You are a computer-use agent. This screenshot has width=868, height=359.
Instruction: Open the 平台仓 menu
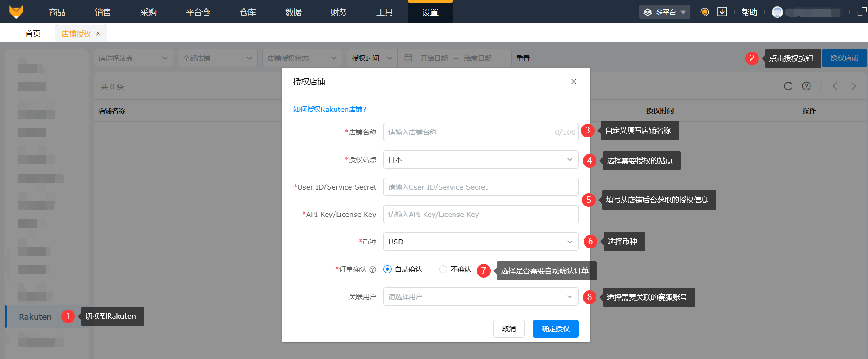coord(198,12)
